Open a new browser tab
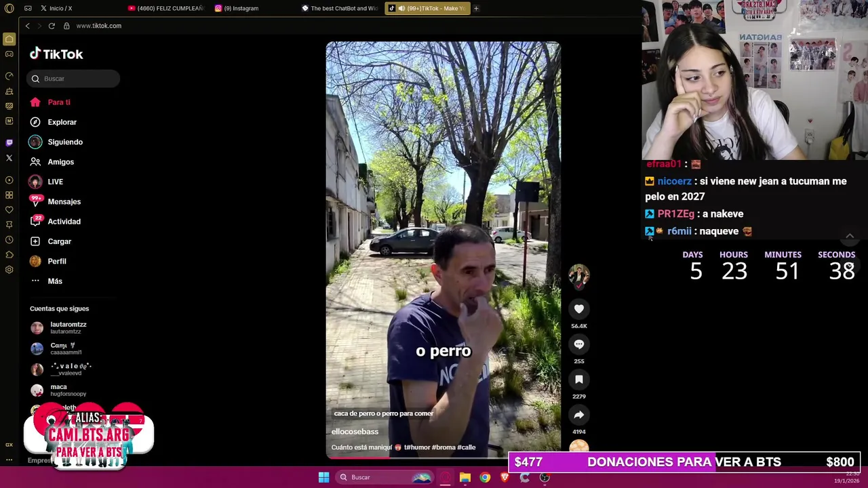Screen dimensions: 868x488 pyautogui.click(x=476, y=8)
